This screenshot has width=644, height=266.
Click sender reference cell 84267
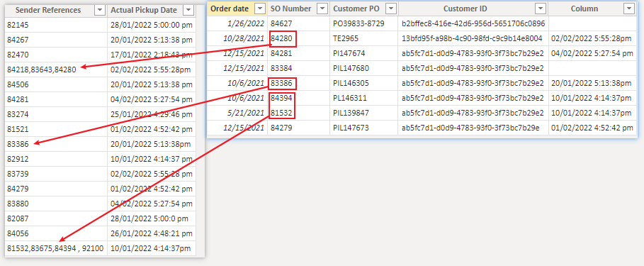coord(56,40)
